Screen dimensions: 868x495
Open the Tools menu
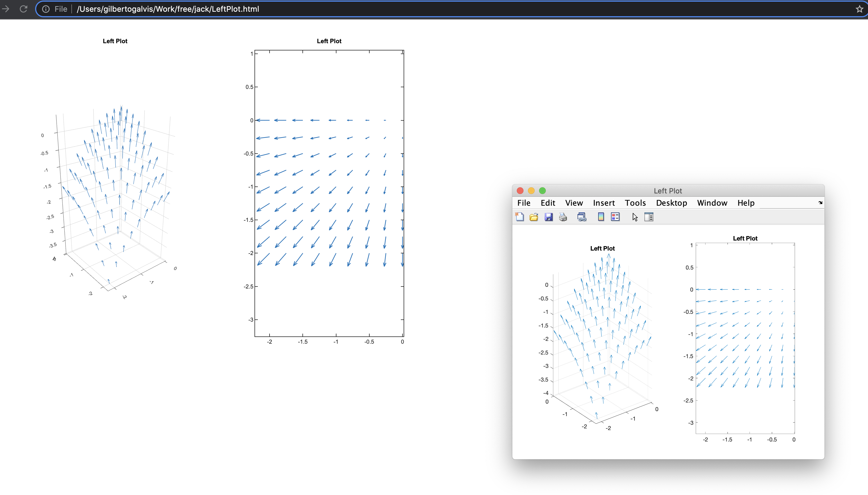(x=635, y=203)
